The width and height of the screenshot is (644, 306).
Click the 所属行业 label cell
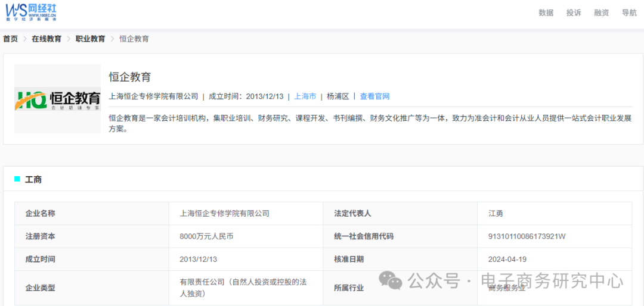click(x=400, y=288)
